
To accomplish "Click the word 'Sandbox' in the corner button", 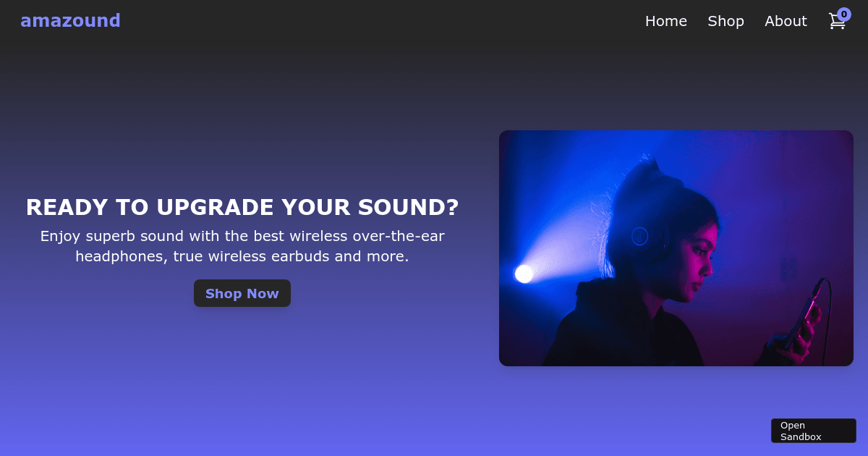I will tap(801, 436).
